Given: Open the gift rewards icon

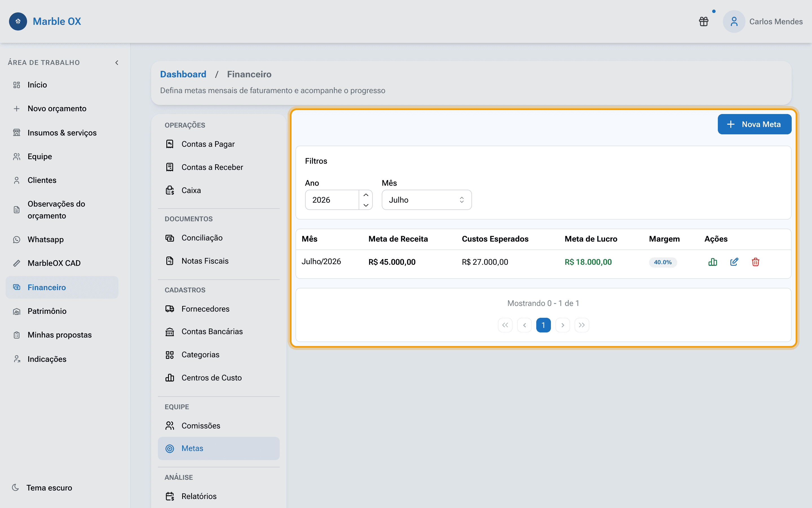Looking at the screenshot, I should [x=704, y=21].
